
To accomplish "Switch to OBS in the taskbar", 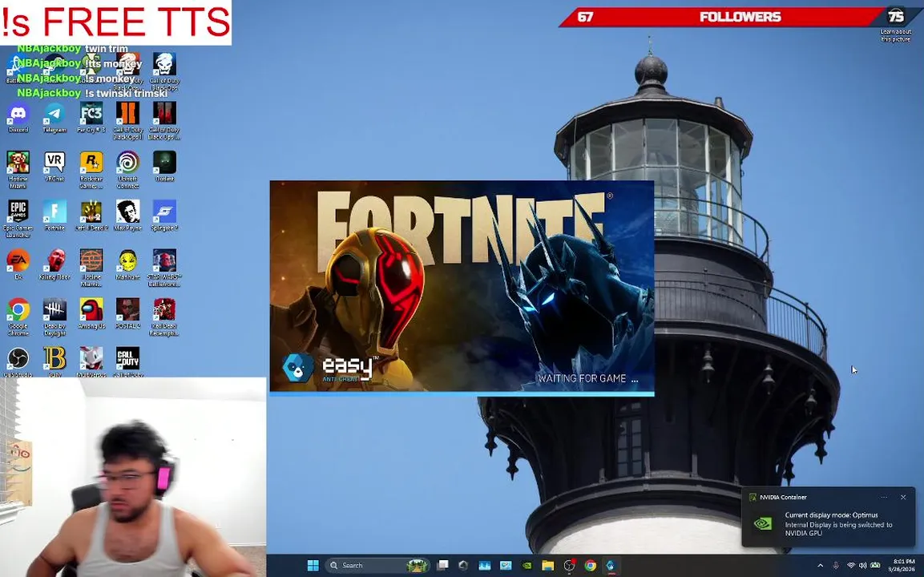I will (x=569, y=565).
